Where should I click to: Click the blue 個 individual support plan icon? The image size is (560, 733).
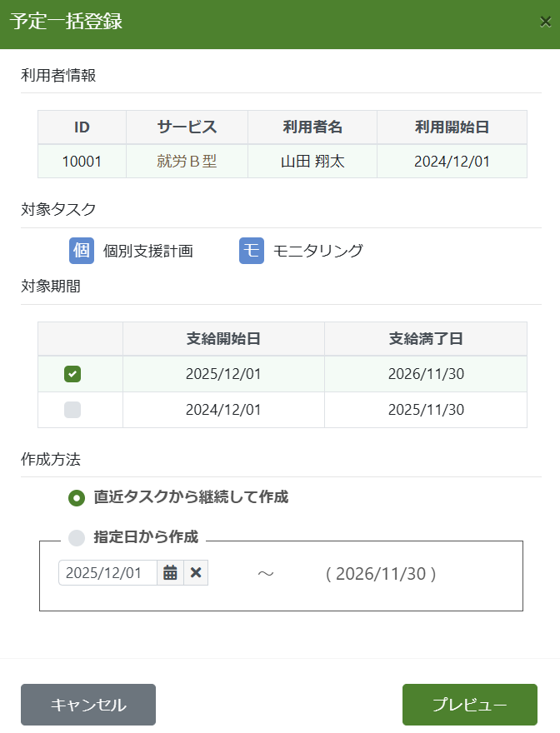[81, 251]
